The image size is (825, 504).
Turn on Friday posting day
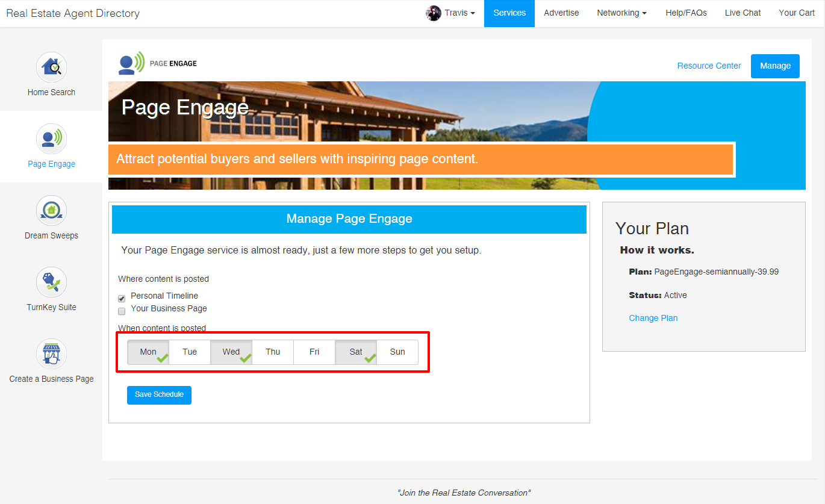click(x=314, y=352)
